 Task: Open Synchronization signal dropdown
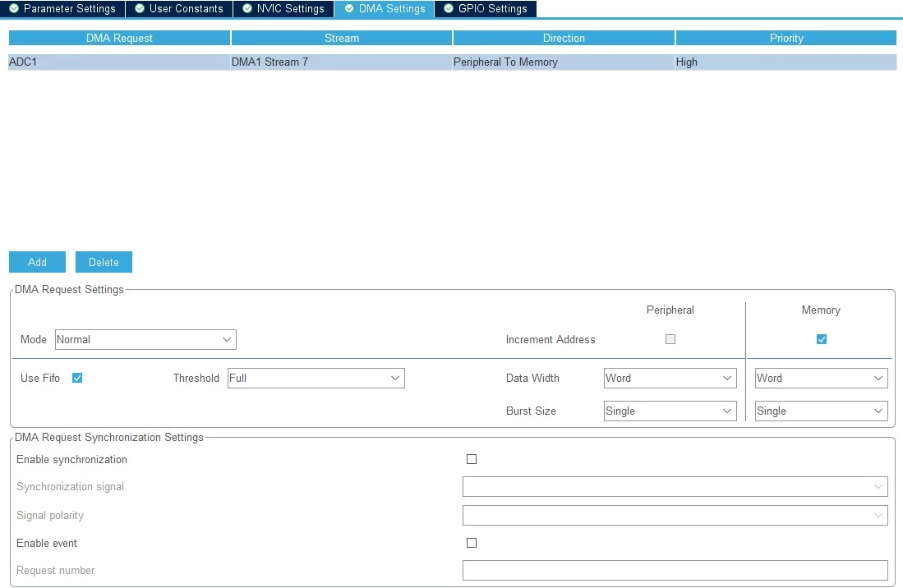[x=675, y=487]
